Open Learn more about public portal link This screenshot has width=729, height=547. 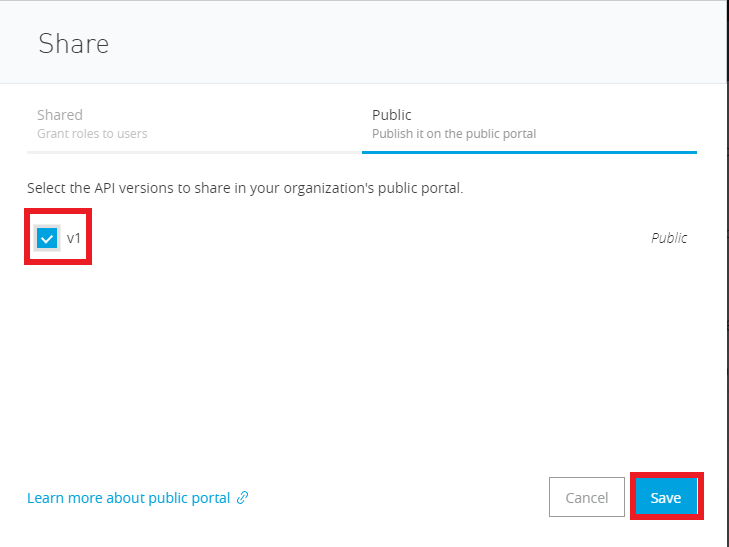click(x=128, y=498)
